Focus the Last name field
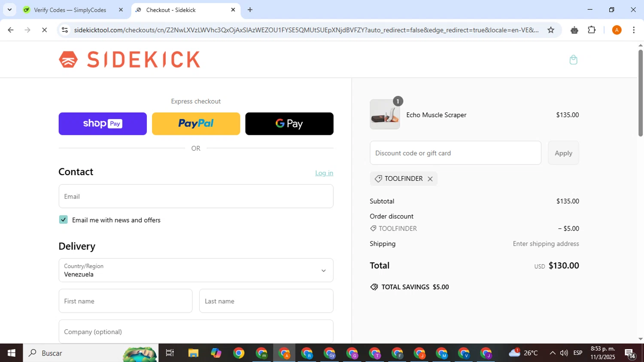 266,301
